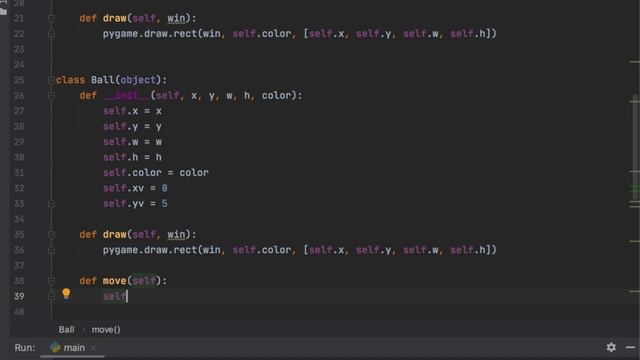Image resolution: width=640 pixels, height=360 pixels.
Task: Collapse move method fold on line 38
Action: point(51,281)
